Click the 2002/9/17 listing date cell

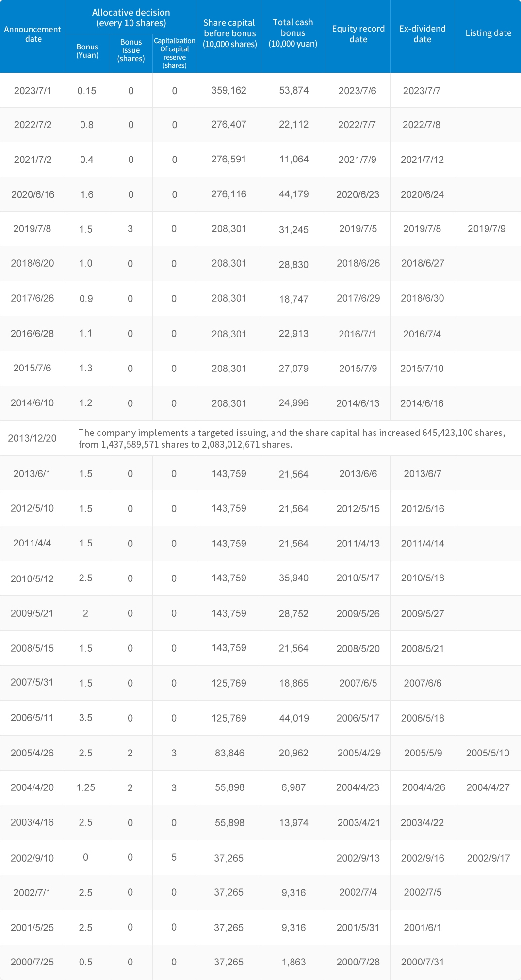point(488,858)
